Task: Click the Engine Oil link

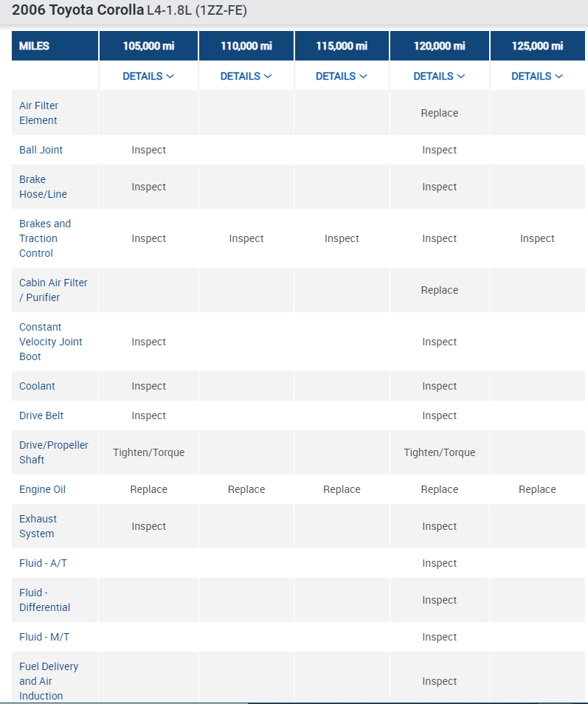Action: [42, 489]
